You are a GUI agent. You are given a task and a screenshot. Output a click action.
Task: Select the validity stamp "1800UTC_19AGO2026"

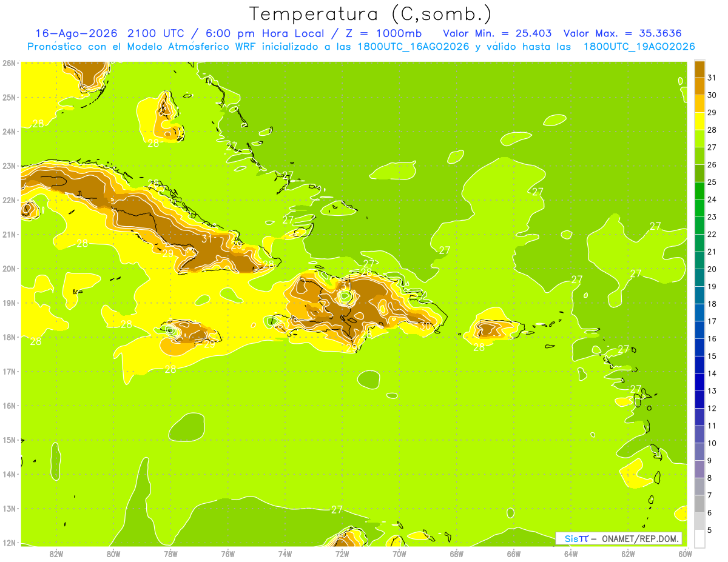(x=639, y=47)
